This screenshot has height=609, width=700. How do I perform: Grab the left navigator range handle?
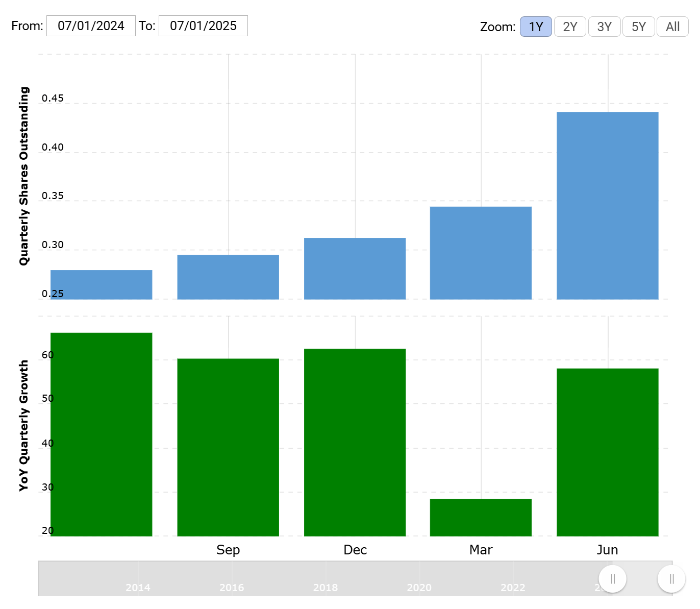click(x=612, y=579)
